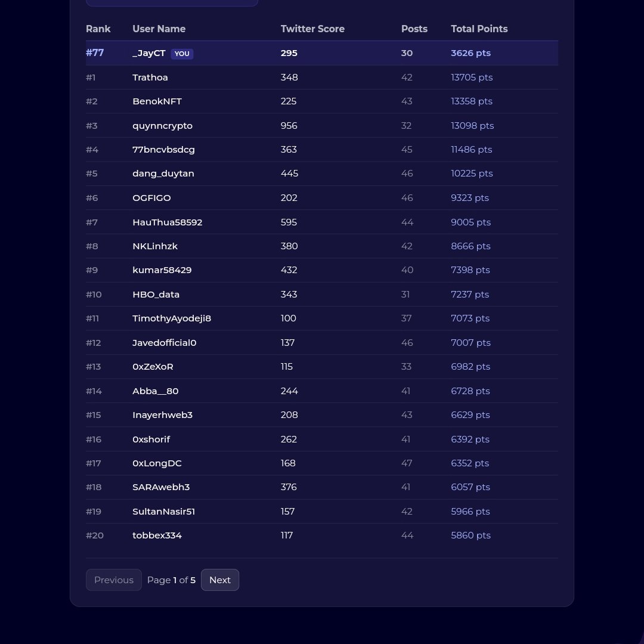This screenshot has height=644, width=644.
Task: Select the Posts column header
Action: (414, 29)
